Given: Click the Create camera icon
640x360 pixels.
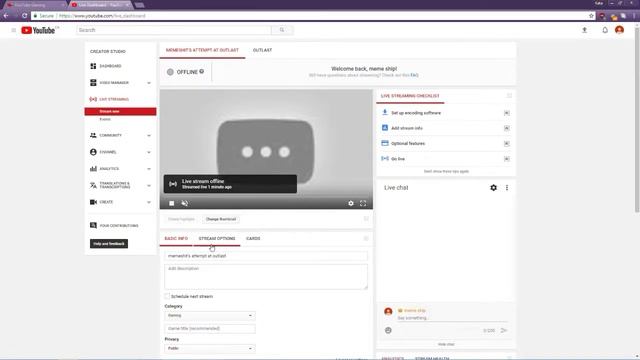Looking at the screenshot, I should click(x=93, y=202).
